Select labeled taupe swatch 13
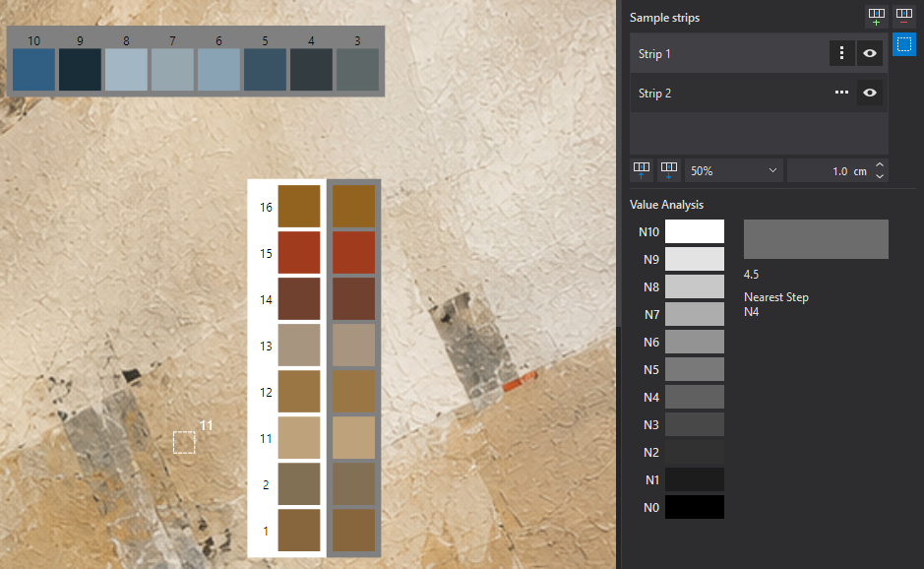The height and width of the screenshot is (569, 924). [x=299, y=345]
